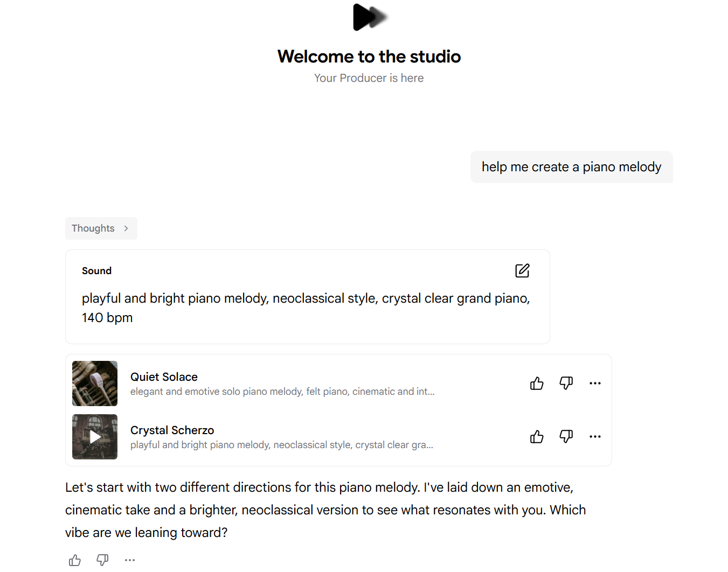This screenshot has height=572, width=728.
Task: Open more options for Crystal Scherzo
Action: tap(595, 437)
